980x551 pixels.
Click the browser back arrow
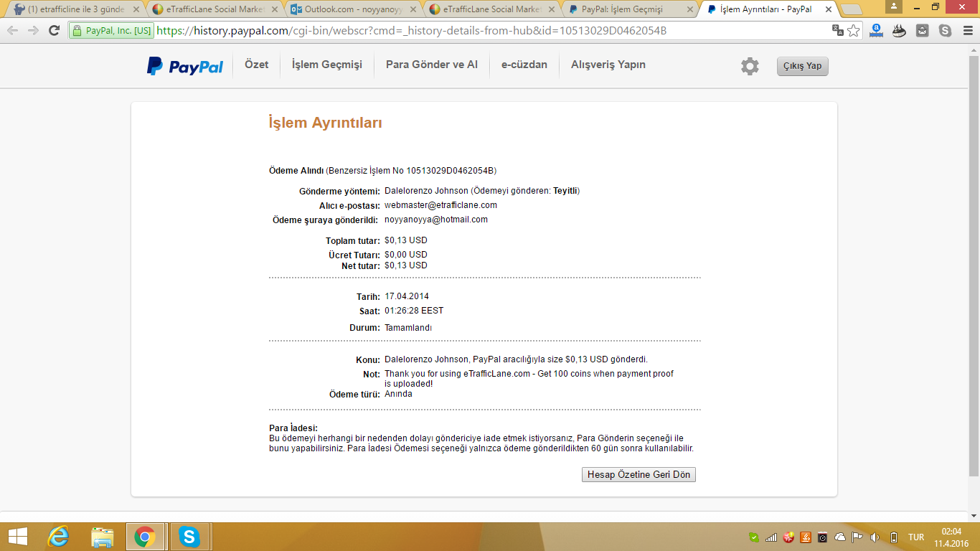(x=13, y=31)
